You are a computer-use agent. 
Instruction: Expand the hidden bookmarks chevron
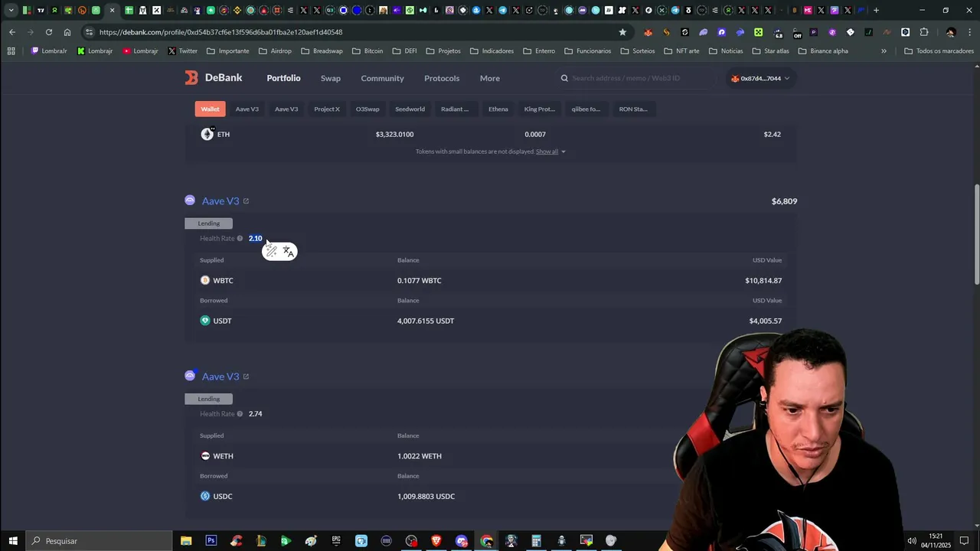tap(884, 51)
